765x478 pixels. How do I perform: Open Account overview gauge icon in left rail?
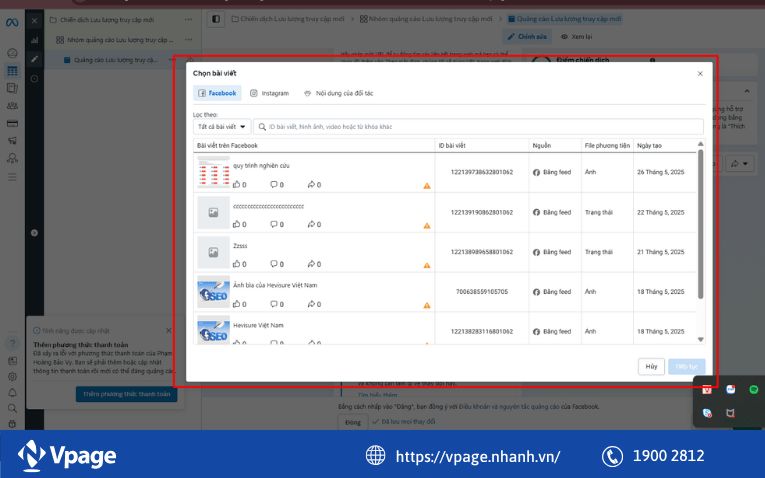(12, 53)
